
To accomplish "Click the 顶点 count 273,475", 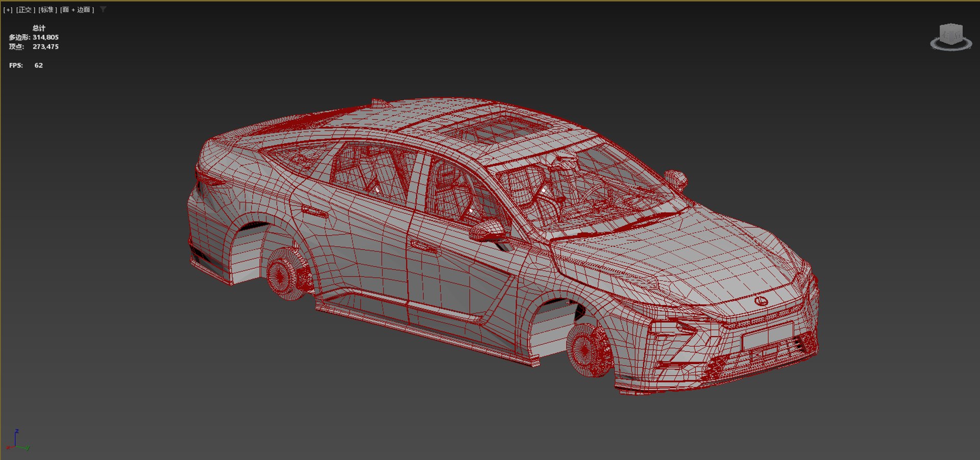I will pyautogui.click(x=45, y=46).
